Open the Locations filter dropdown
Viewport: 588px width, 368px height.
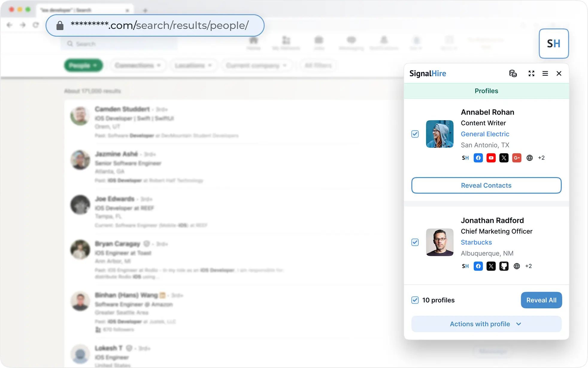pyautogui.click(x=193, y=65)
